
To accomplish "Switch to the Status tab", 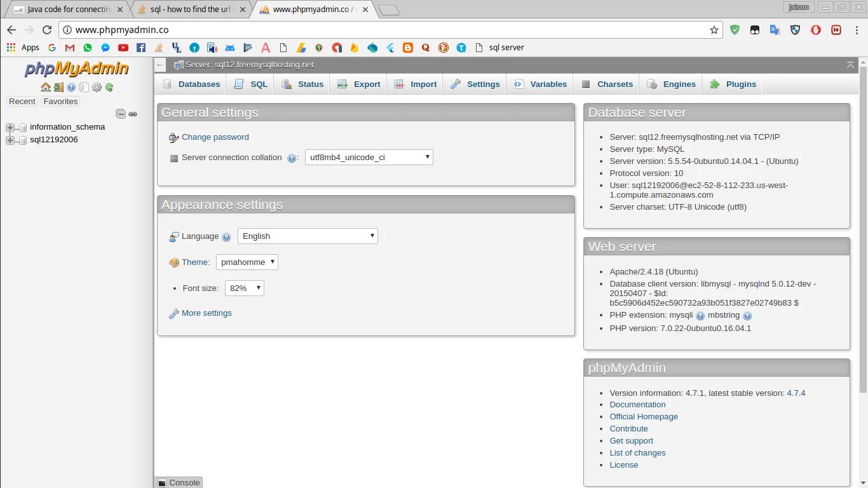I will [x=302, y=84].
